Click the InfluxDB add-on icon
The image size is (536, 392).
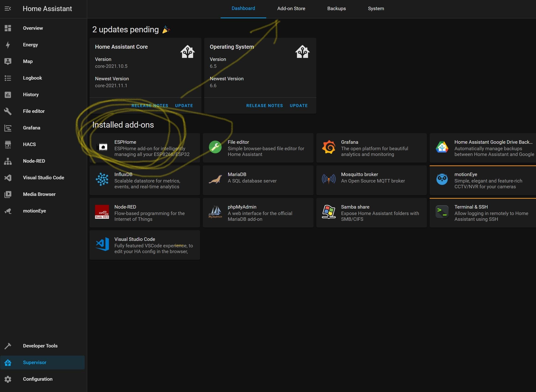[102, 180]
